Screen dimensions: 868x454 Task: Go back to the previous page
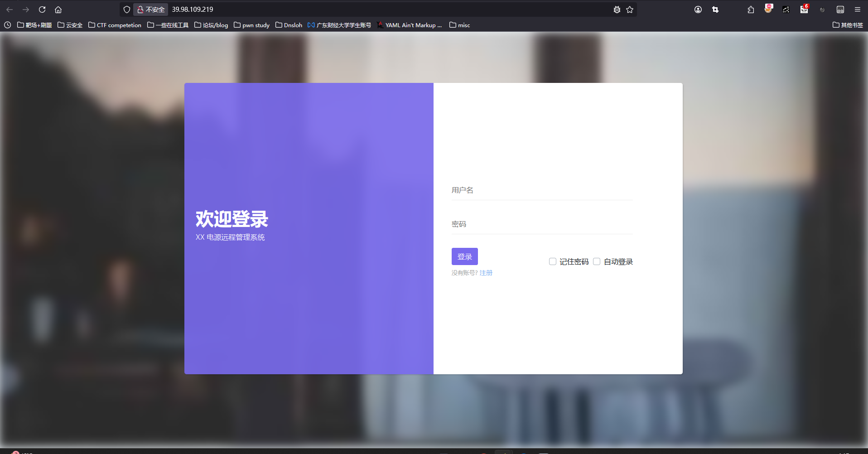pos(10,10)
